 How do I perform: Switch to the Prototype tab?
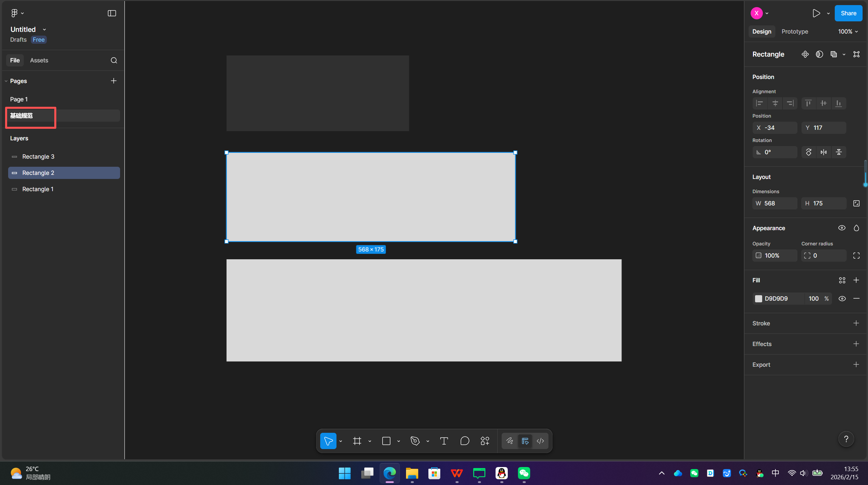click(x=794, y=32)
